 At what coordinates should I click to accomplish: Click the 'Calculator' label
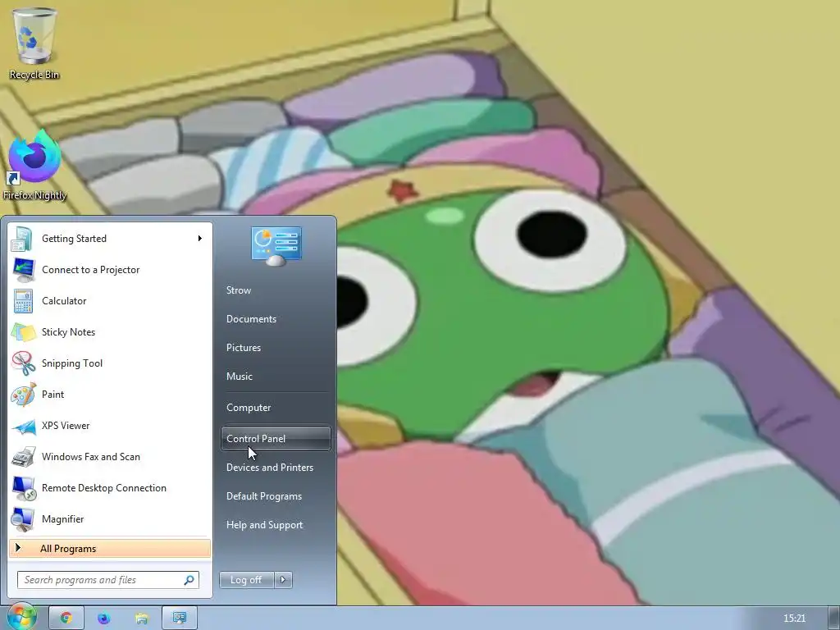coord(64,301)
